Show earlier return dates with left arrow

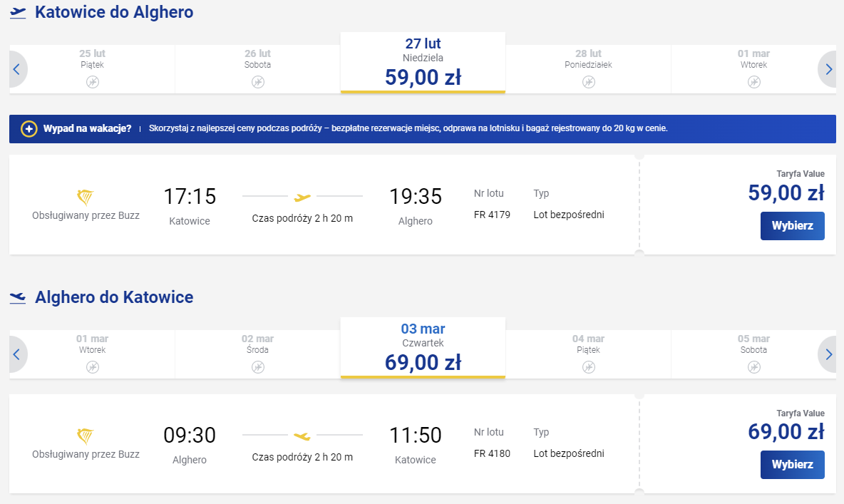click(17, 354)
